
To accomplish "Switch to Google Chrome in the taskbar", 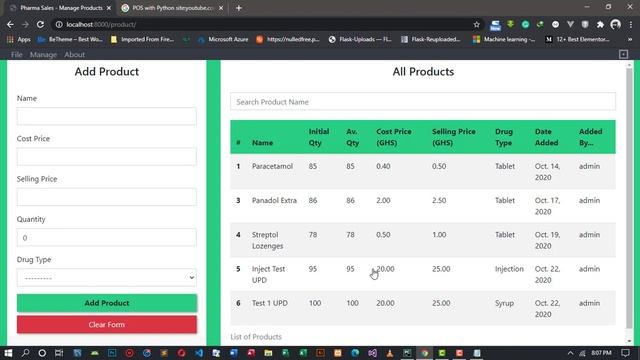I will [x=424, y=353].
